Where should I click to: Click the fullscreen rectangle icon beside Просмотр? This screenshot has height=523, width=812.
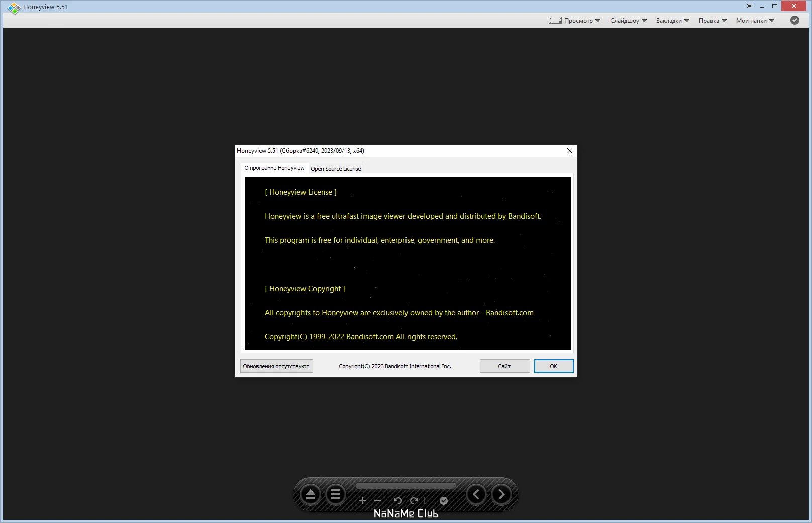[555, 20]
